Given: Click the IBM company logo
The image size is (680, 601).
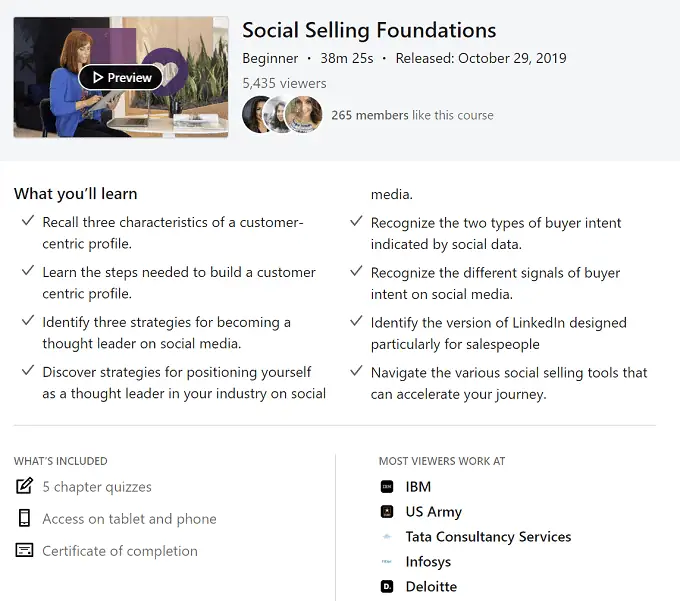Looking at the screenshot, I should (x=387, y=487).
